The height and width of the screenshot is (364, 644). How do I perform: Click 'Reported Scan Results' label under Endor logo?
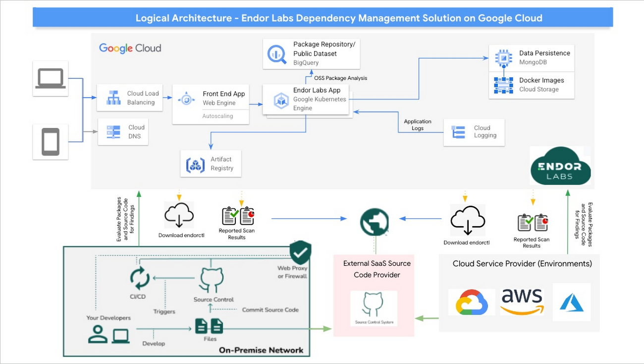tap(532, 243)
